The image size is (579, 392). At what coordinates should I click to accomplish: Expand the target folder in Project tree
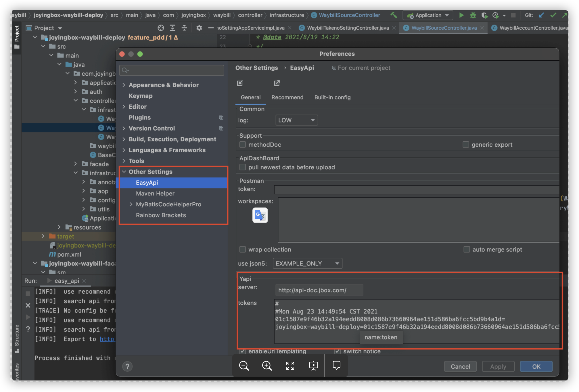point(43,236)
